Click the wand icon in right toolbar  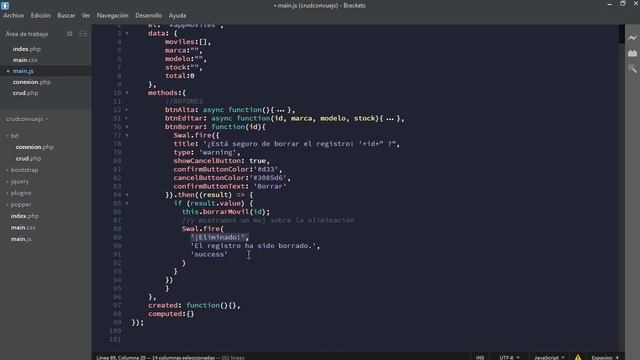(x=632, y=69)
